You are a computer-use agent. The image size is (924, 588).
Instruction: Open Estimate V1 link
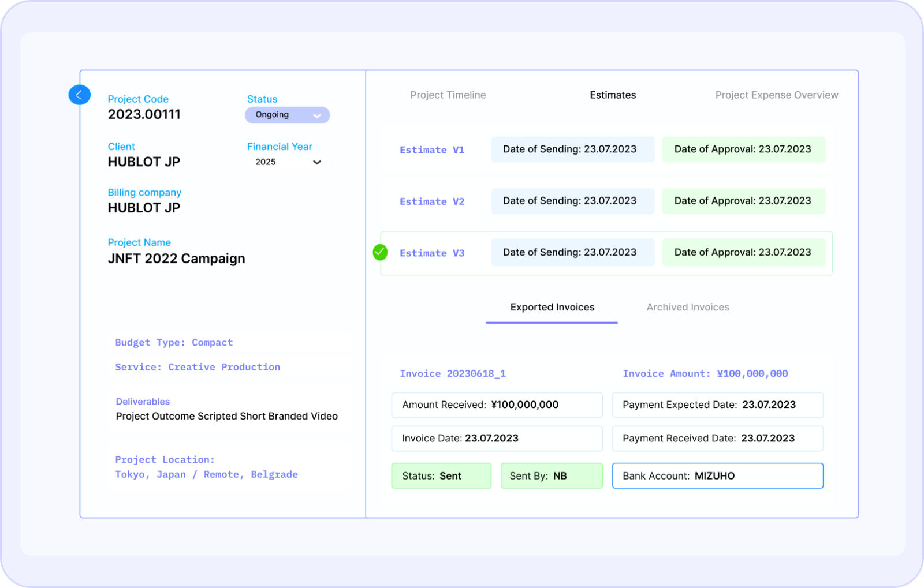(x=432, y=150)
